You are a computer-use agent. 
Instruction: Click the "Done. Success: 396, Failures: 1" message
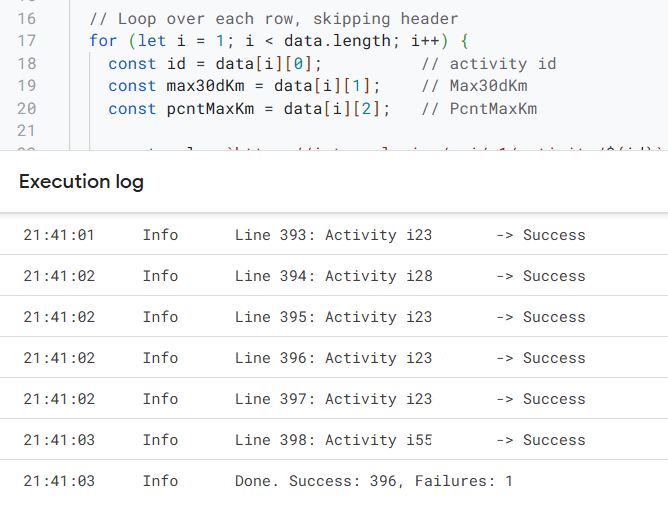tap(374, 481)
